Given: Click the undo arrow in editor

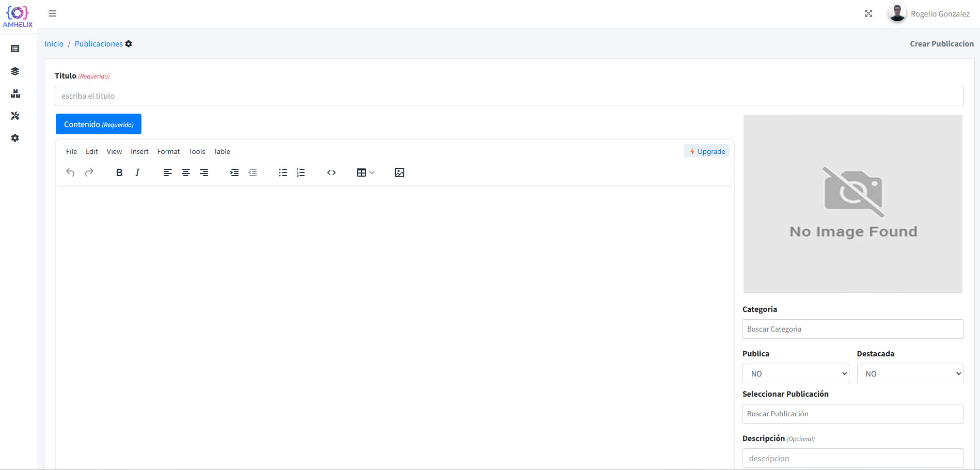Looking at the screenshot, I should (x=71, y=173).
